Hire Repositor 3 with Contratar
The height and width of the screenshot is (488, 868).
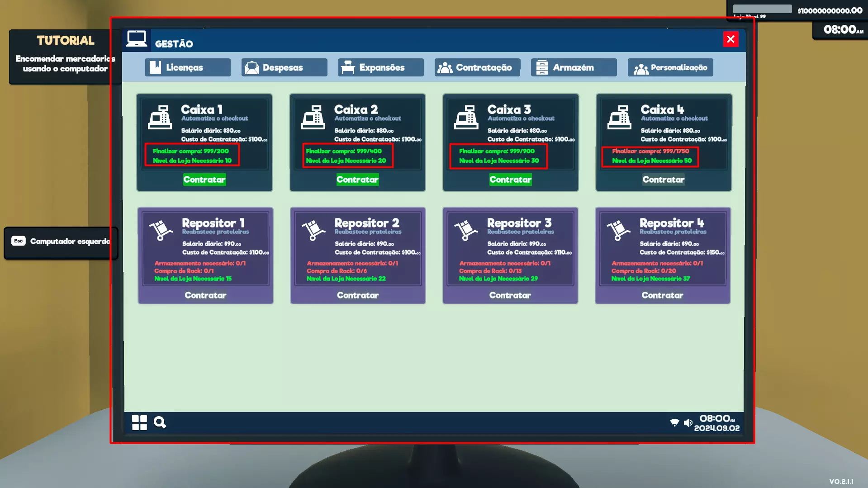point(510,295)
